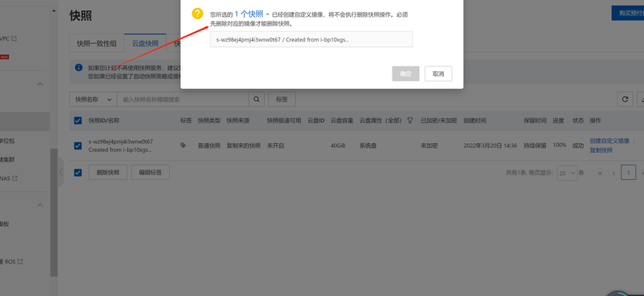This screenshot has height=296, width=644.
Task: Click the 取消 button in dialog
Action: click(x=438, y=74)
